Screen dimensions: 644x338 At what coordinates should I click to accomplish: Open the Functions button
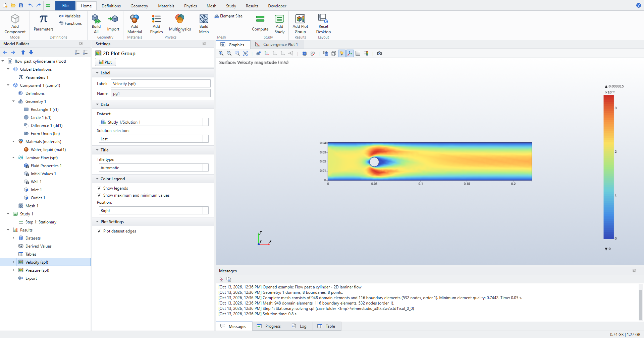pyautogui.click(x=70, y=23)
